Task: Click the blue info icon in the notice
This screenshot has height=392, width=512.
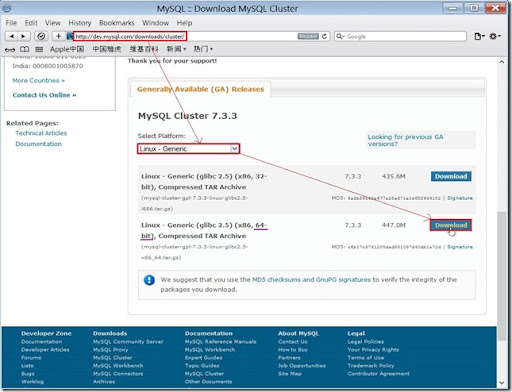Action: tap(149, 280)
